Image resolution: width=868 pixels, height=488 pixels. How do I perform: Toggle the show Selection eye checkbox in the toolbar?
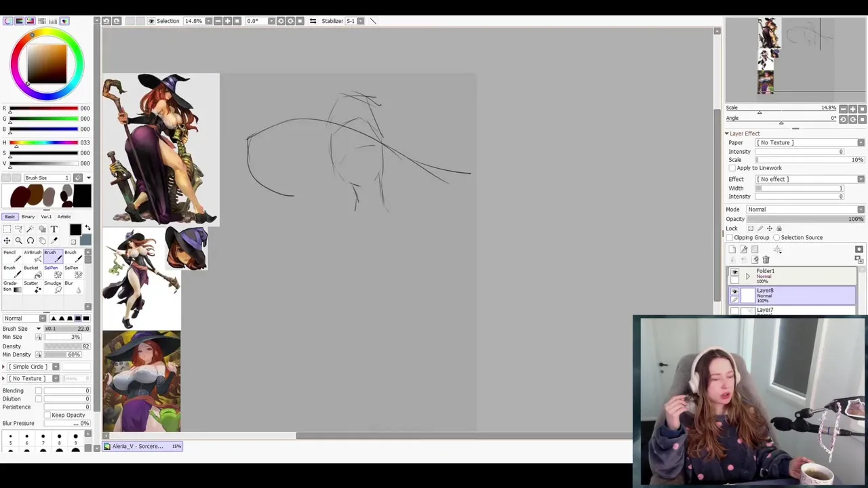coord(151,21)
